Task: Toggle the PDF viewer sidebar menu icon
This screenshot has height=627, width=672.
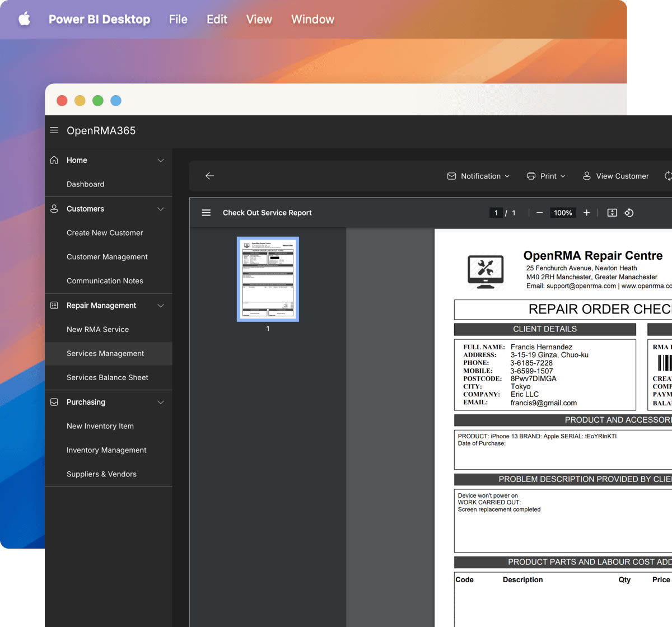Action: coord(206,213)
